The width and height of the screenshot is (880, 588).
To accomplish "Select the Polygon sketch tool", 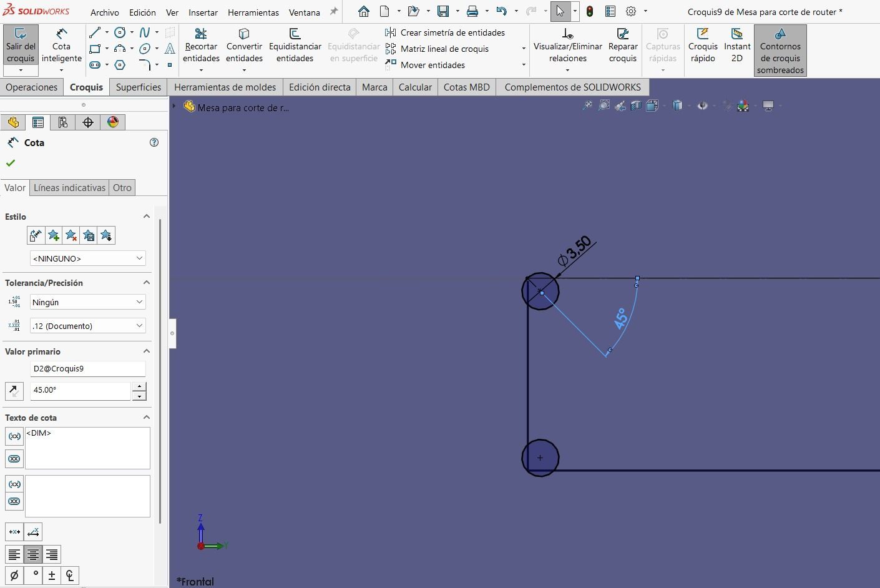I will [120, 64].
